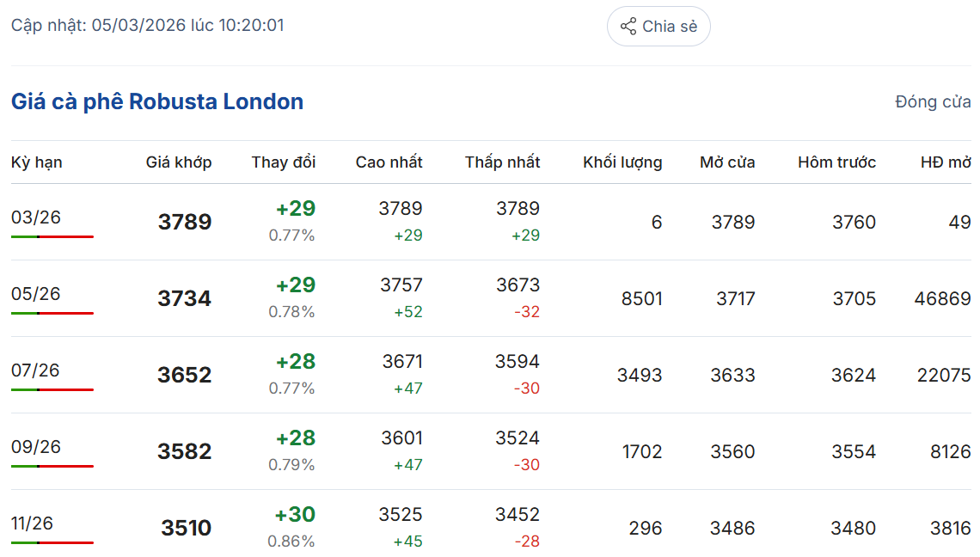This screenshot has width=980, height=557.
Task: Select the 03/26 contract term
Action: pyautogui.click(x=36, y=217)
